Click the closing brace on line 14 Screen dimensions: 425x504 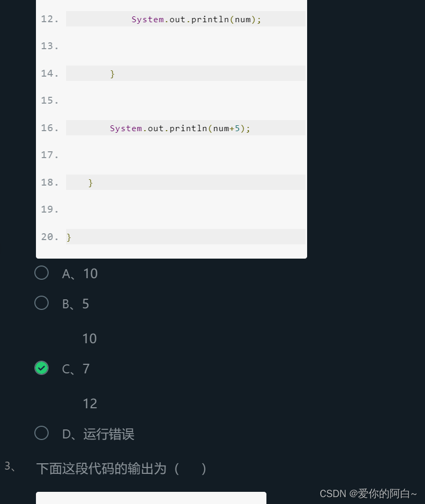(113, 74)
